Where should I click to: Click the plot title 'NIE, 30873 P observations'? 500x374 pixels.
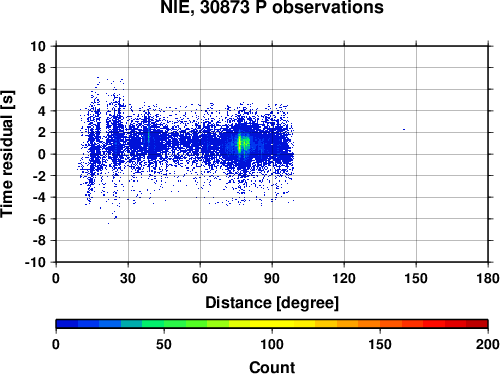point(272,7)
